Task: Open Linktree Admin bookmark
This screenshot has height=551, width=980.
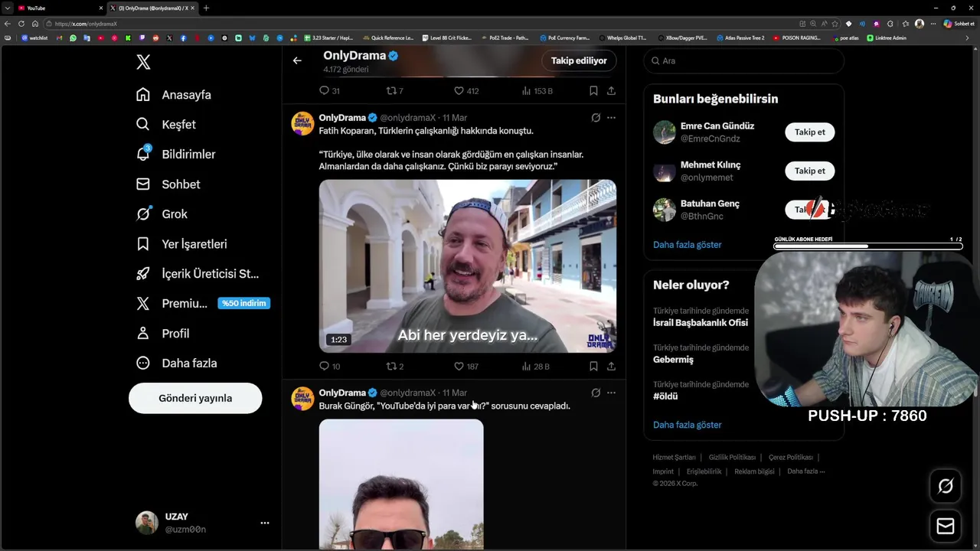Action: click(x=887, y=37)
